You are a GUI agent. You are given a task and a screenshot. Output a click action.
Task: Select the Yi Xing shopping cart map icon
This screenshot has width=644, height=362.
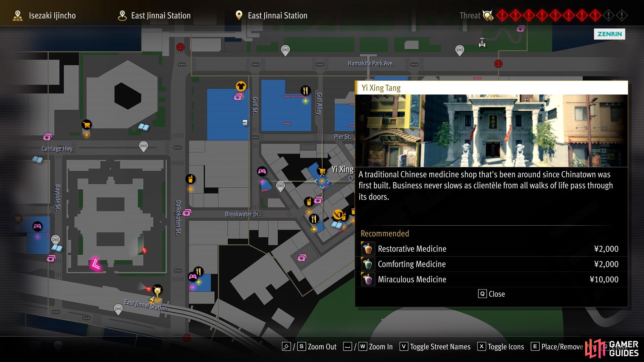pyautogui.click(x=322, y=171)
